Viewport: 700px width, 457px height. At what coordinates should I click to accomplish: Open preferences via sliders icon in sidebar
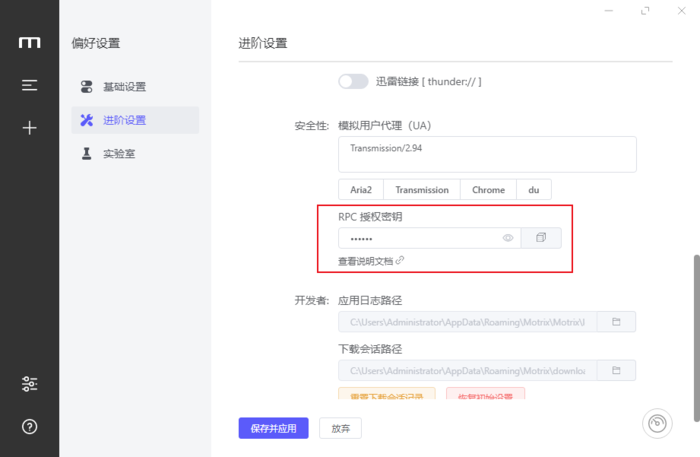tap(30, 384)
